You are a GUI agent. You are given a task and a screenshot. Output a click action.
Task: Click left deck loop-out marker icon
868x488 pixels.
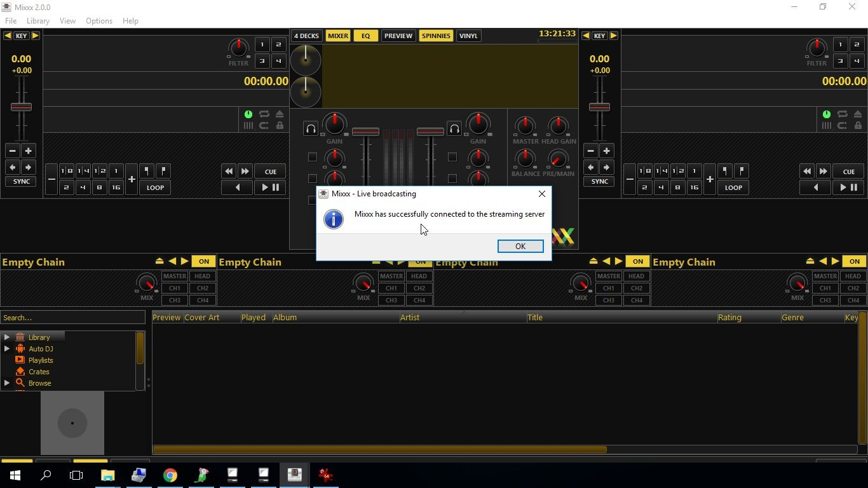[163, 171]
